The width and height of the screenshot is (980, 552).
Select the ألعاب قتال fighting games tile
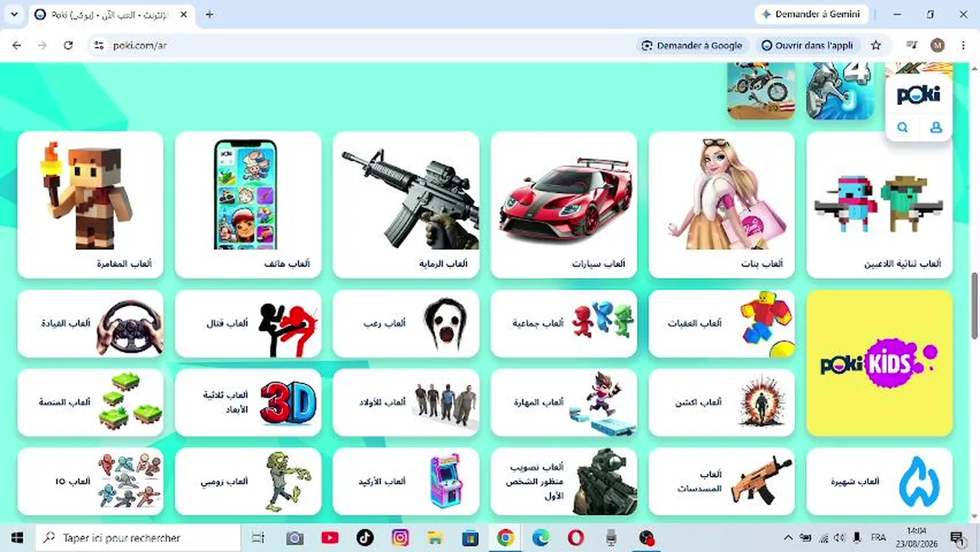tap(248, 324)
